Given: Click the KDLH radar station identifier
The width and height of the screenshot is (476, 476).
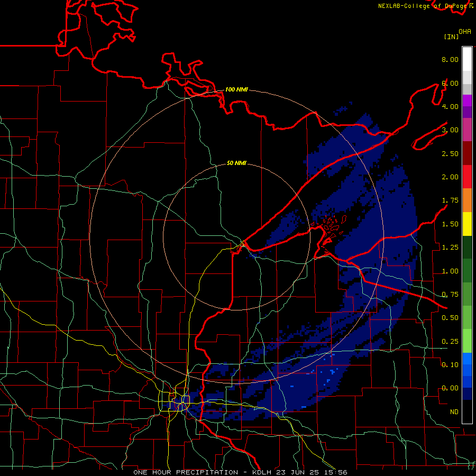Looking at the screenshot, I should coord(263,472).
